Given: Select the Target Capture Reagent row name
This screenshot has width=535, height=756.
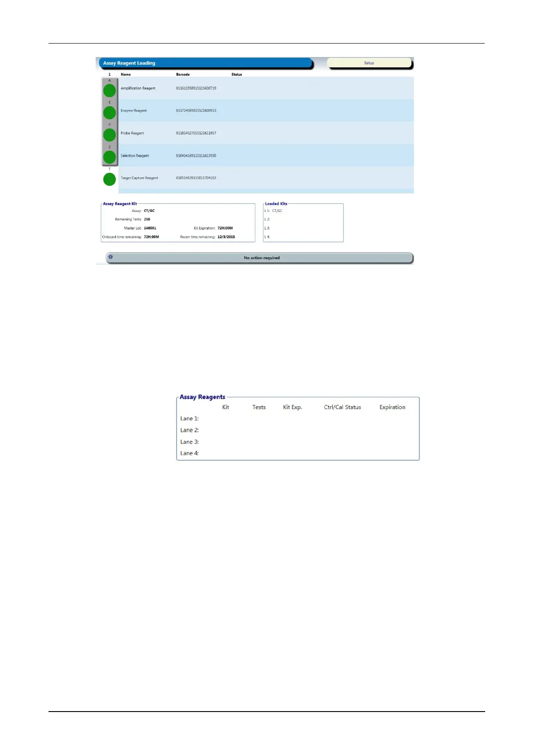Looking at the screenshot, I should coord(139,178).
